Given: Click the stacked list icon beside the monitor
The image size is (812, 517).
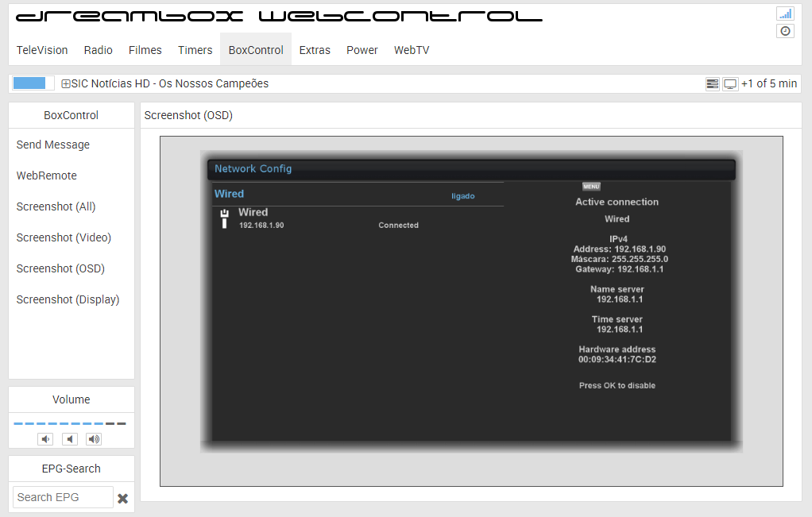Looking at the screenshot, I should [x=713, y=84].
